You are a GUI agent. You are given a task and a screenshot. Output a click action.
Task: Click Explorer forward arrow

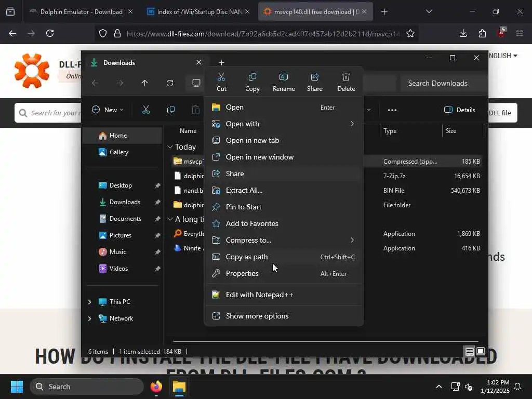(x=120, y=83)
